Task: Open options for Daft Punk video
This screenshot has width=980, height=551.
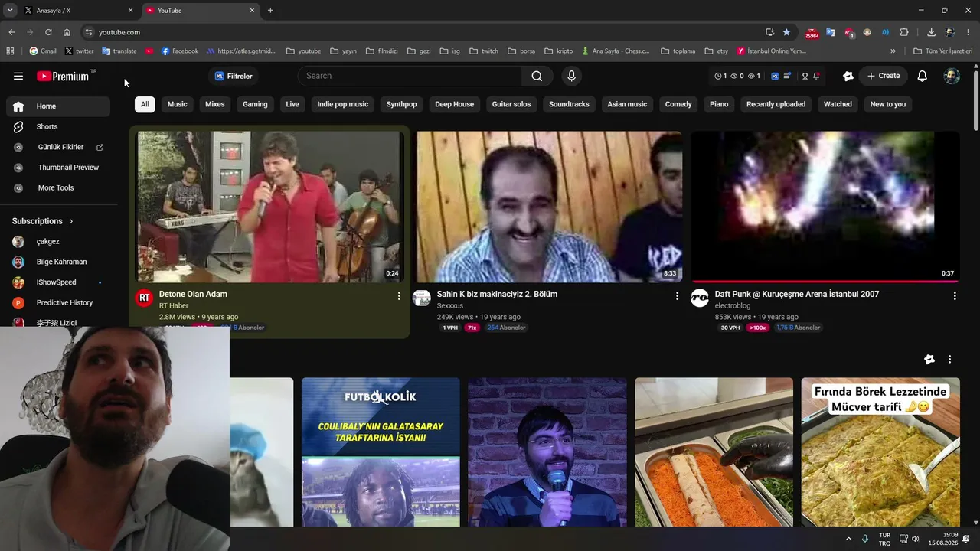Action: (955, 295)
